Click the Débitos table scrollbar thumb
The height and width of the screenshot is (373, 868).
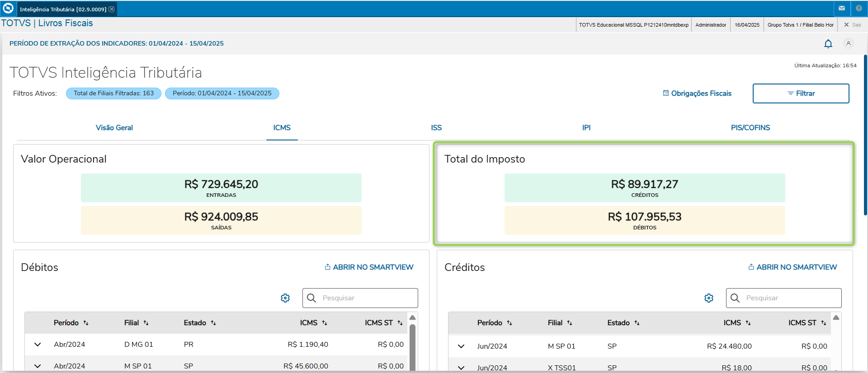point(412,347)
